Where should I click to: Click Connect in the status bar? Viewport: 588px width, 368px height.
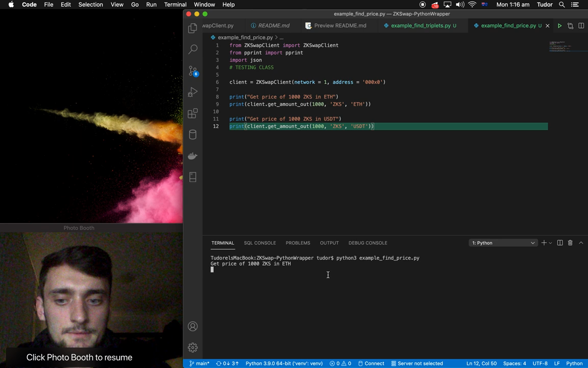click(371, 363)
